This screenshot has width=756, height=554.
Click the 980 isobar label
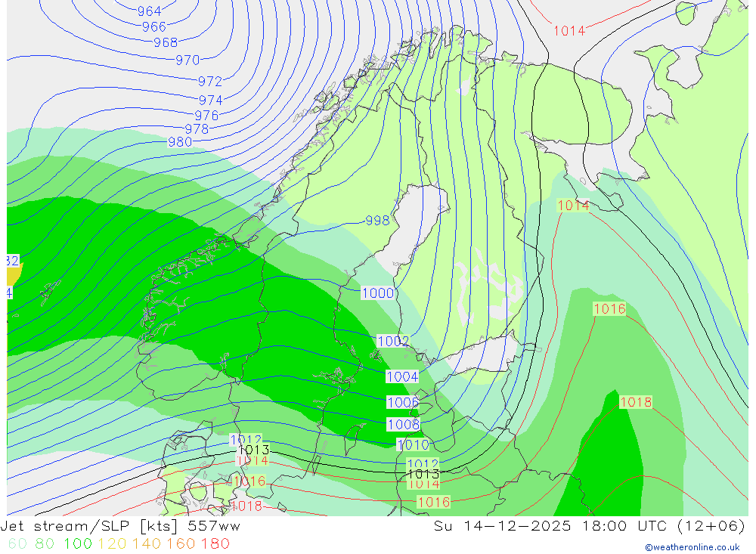(180, 142)
